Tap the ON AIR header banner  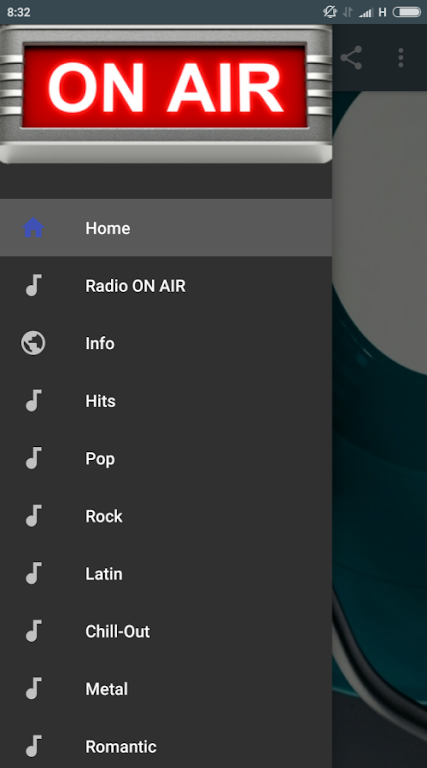[x=166, y=94]
